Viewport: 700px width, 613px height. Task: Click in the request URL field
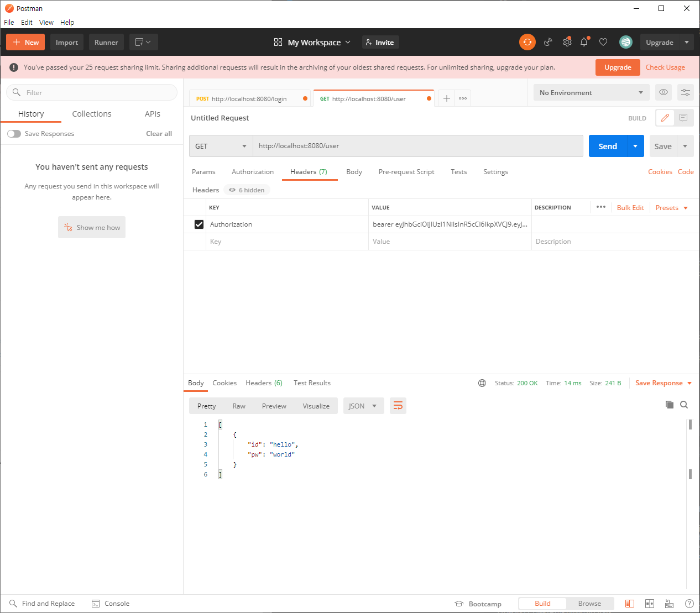[418, 146]
